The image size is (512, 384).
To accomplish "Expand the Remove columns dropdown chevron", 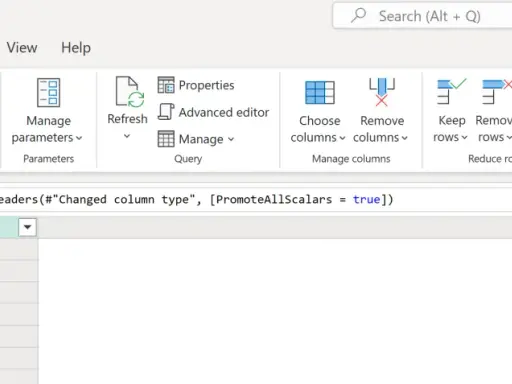I will click(x=405, y=138).
